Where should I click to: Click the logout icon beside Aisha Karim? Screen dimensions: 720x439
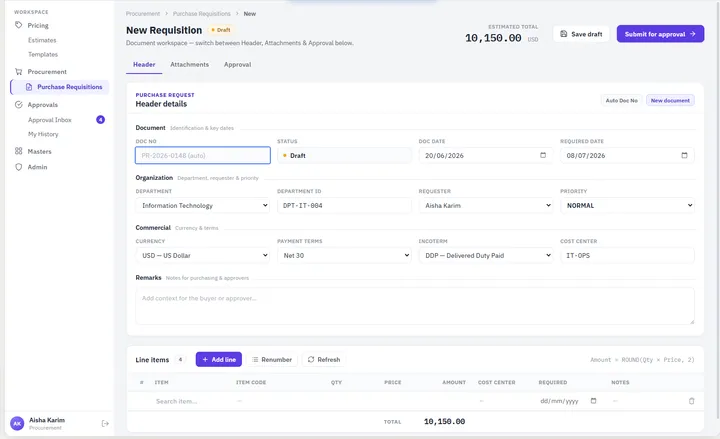(105, 423)
